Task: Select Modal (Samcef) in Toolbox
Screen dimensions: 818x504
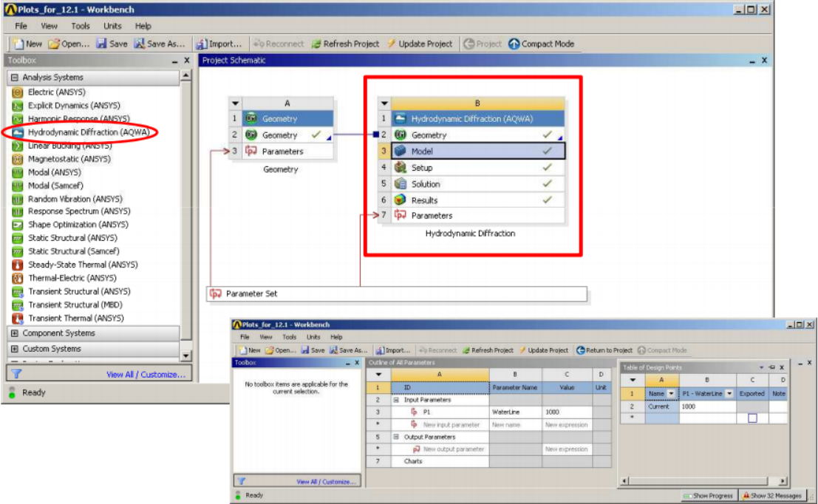Action: click(55, 185)
